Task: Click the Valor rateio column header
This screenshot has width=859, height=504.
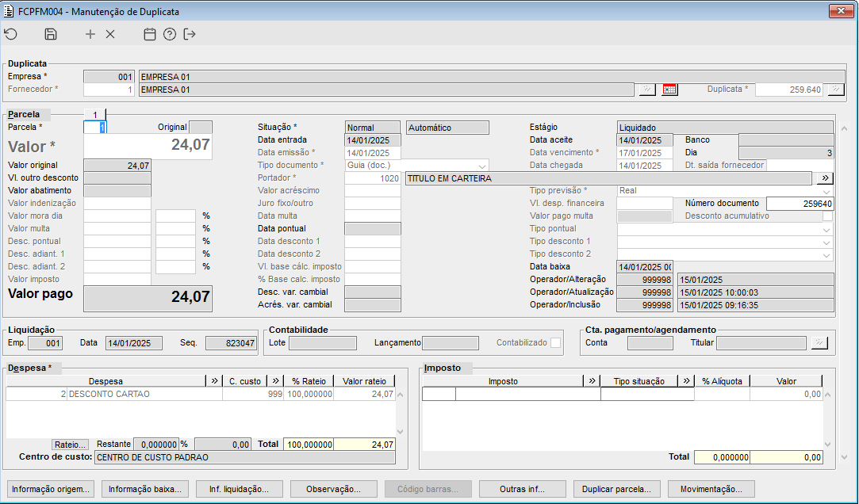Action: click(x=364, y=381)
